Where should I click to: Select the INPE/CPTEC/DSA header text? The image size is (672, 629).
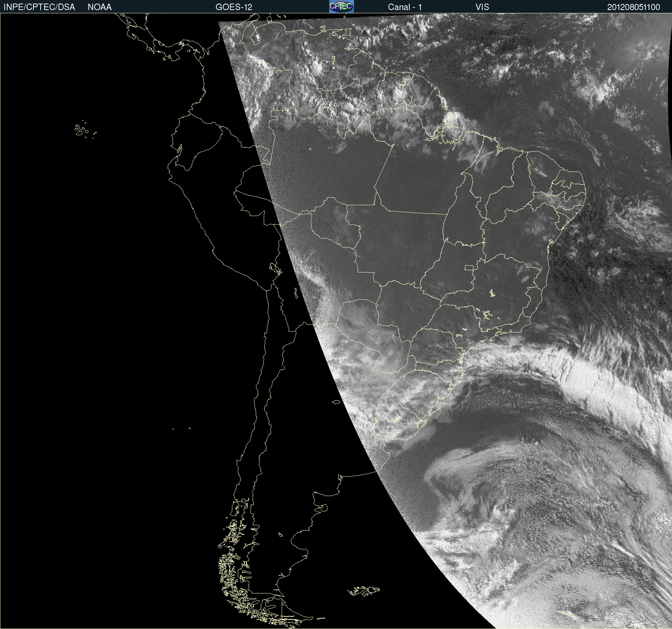click(x=39, y=7)
